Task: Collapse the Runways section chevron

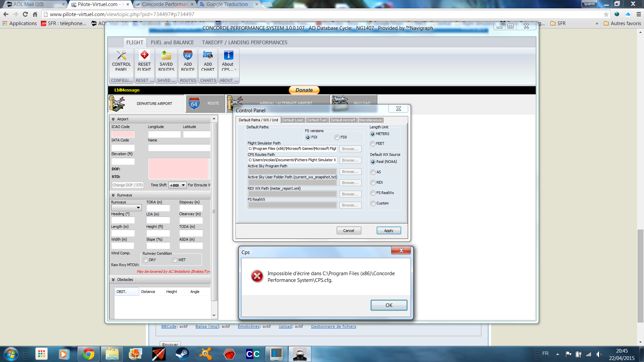Action: (x=113, y=195)
